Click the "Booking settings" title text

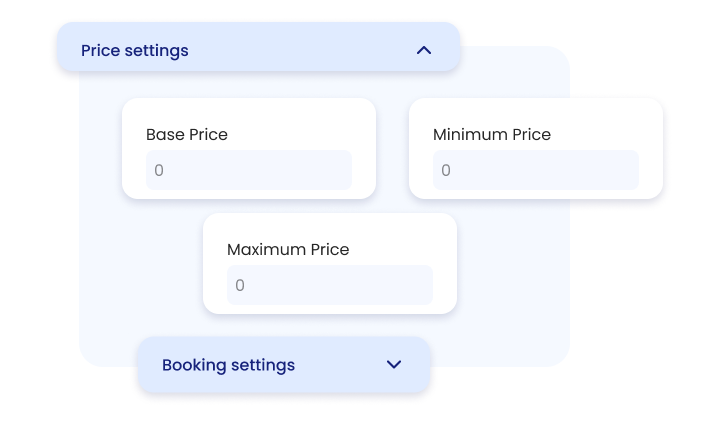[228, 365]
